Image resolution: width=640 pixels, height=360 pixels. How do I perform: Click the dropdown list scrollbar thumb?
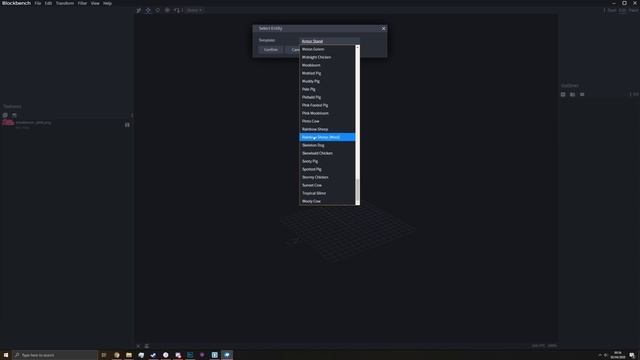(358, 189)
